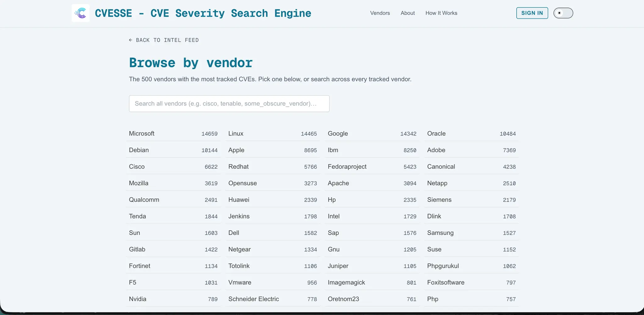
Task: Open the Google vendor entry
Action: 372,133
